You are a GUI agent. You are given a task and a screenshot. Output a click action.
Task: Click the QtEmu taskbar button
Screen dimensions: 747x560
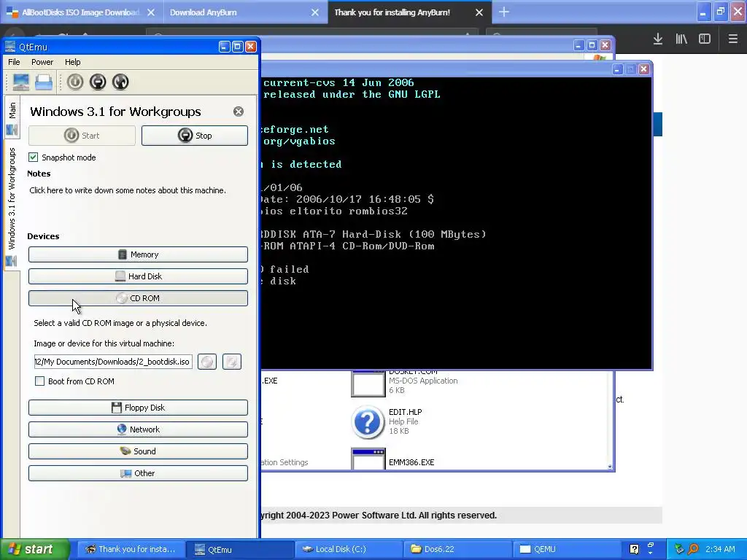[x=239, y=550]
